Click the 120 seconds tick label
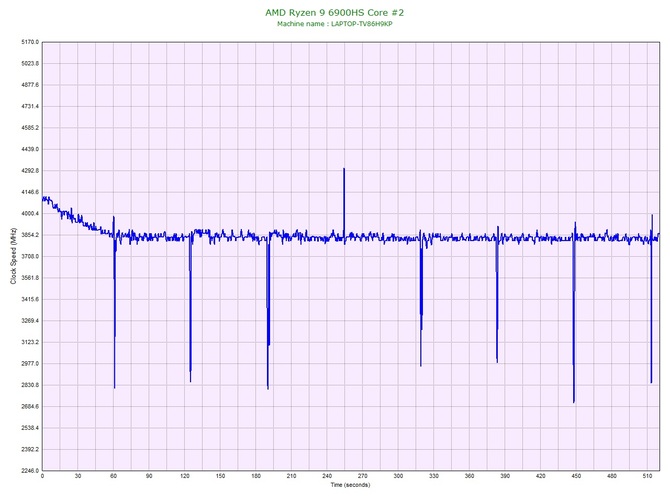Image resolution: width=670 pixels, height=502 pixels. pyautogui.click(x=185, y=476)
